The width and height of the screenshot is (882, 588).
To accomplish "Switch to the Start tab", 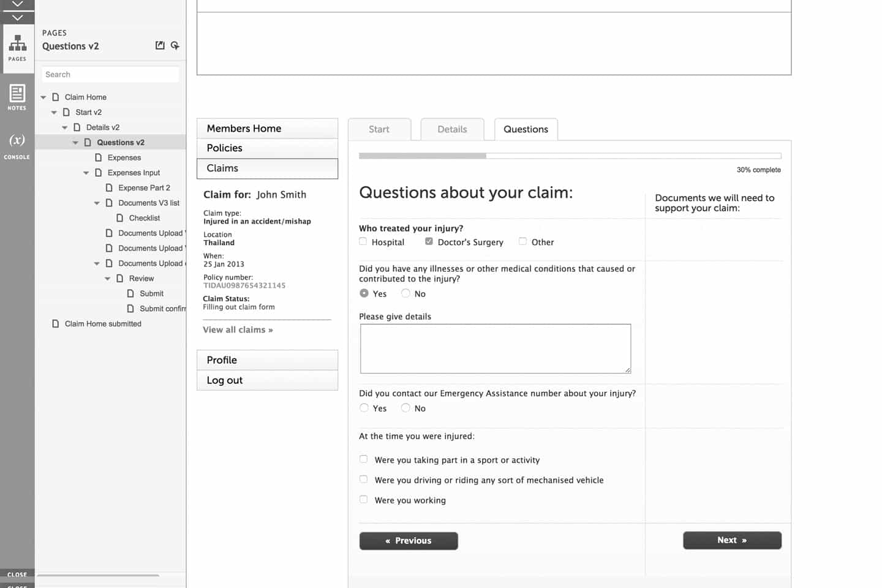I will [x=379, y=129].
